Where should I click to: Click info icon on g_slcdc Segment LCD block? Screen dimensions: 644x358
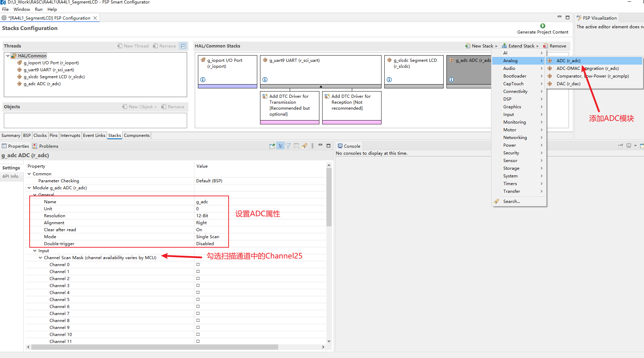[389, 80]
